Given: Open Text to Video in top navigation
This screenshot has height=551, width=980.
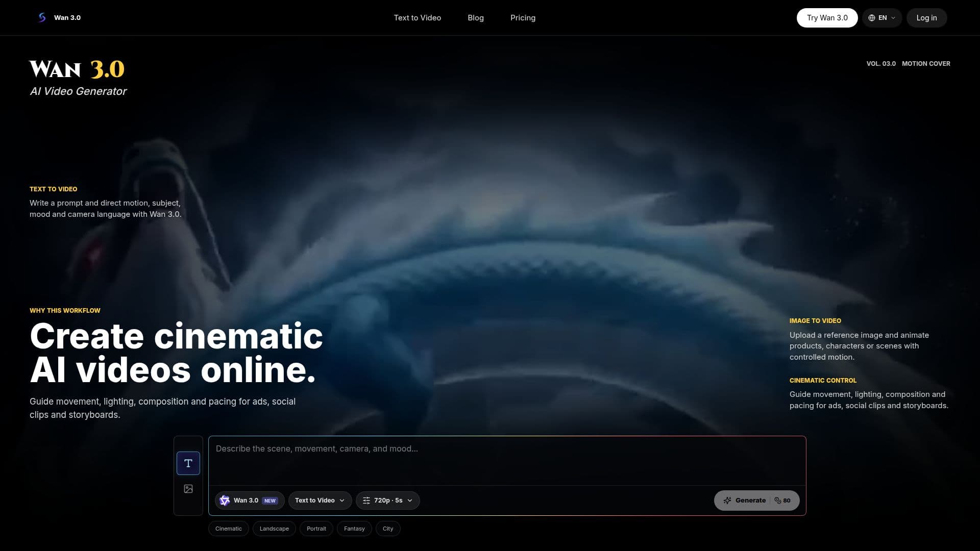Looking at the screenshot, I should (418, 18).
